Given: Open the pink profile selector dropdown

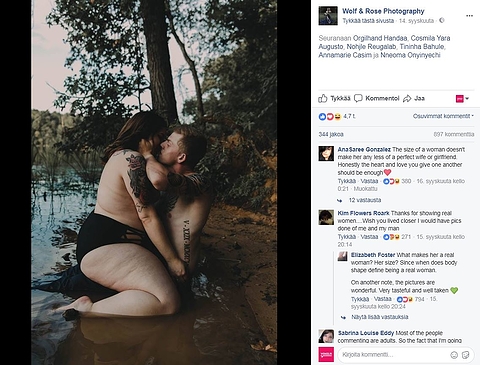Looking at the screenshot, I should [x=462, y=99].
